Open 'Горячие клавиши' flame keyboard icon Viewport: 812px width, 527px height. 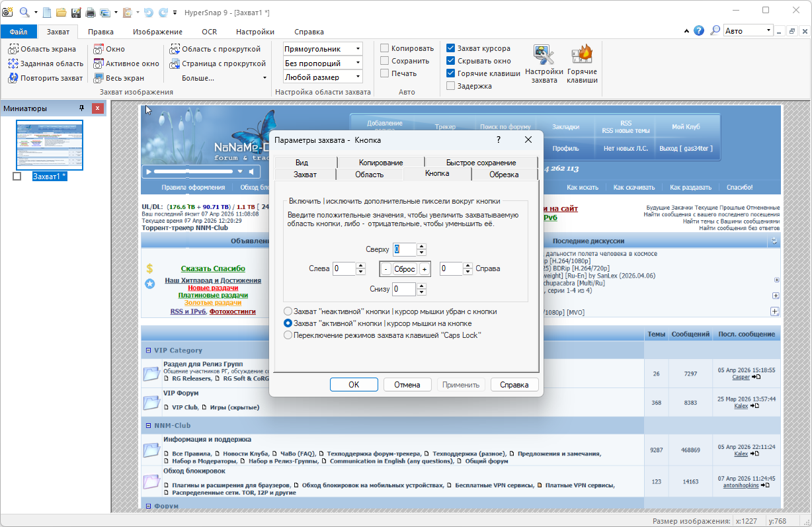582,64
